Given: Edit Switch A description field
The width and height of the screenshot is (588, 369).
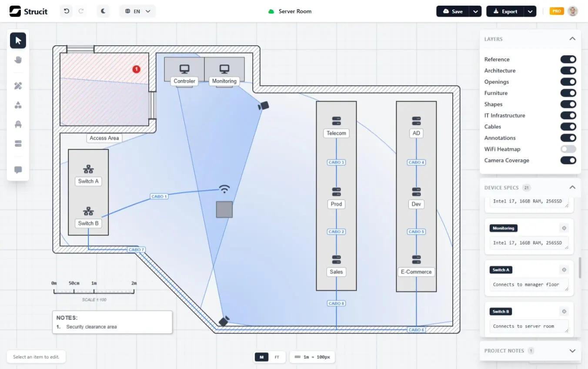Looking at the screenshot, I should click(x=529, y=285).
